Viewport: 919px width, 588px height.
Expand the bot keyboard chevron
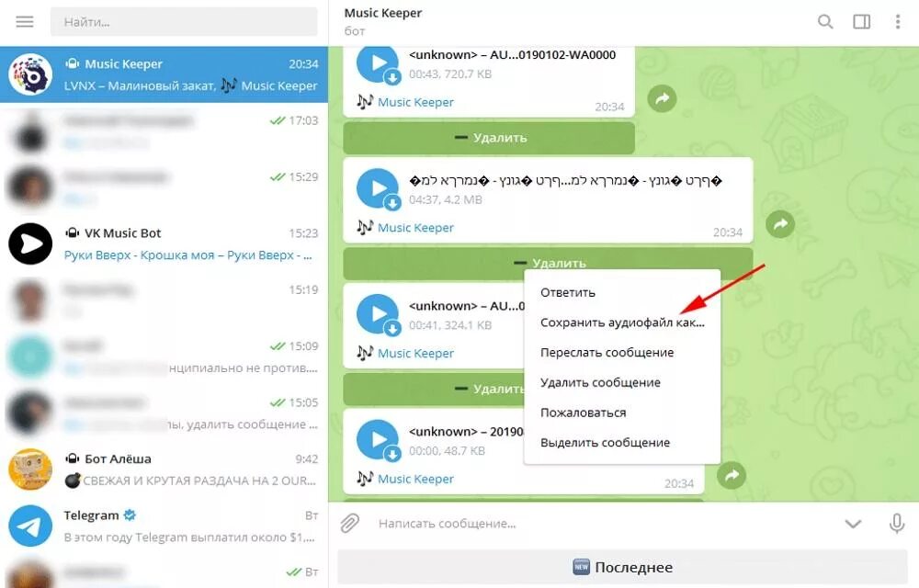[x=853, y=524]
